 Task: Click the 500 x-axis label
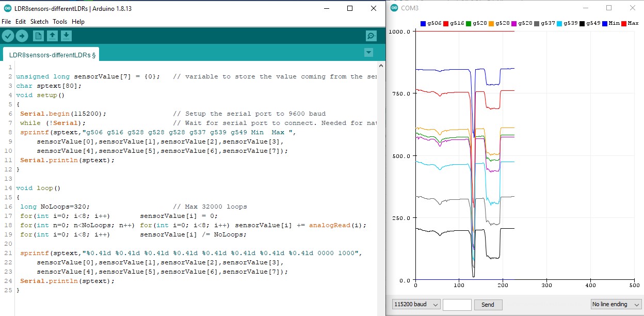[634, 285]
